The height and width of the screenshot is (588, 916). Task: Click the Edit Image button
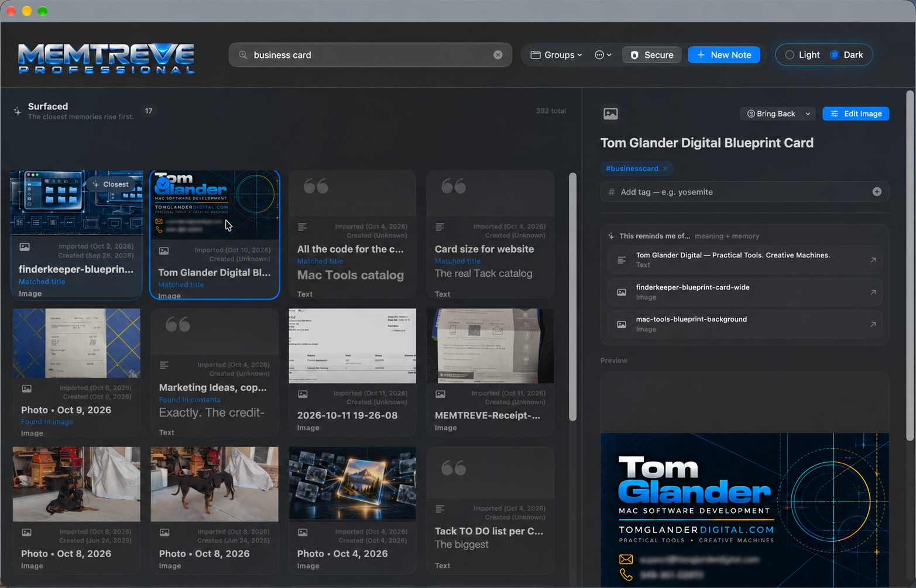click(x=856, y=114)
